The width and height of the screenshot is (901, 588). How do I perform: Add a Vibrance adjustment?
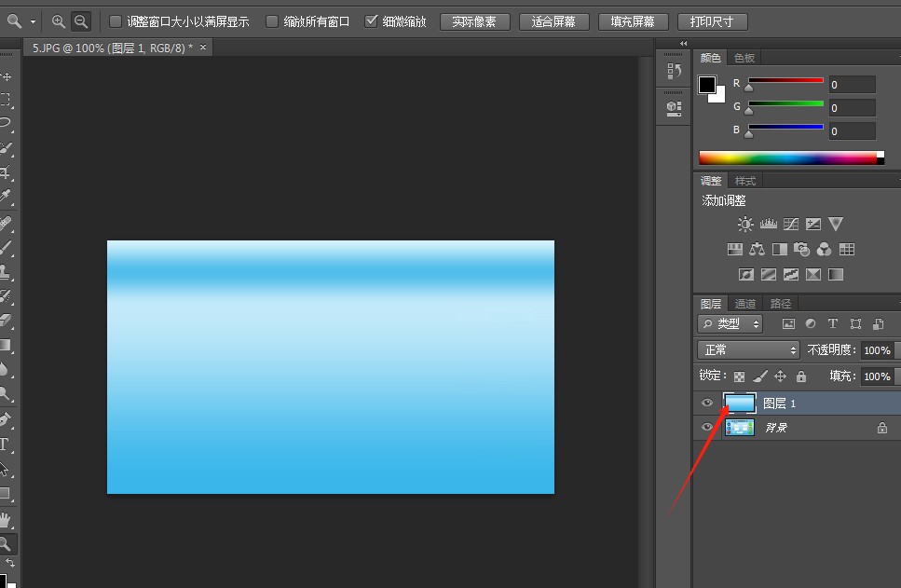click(836, 224)
